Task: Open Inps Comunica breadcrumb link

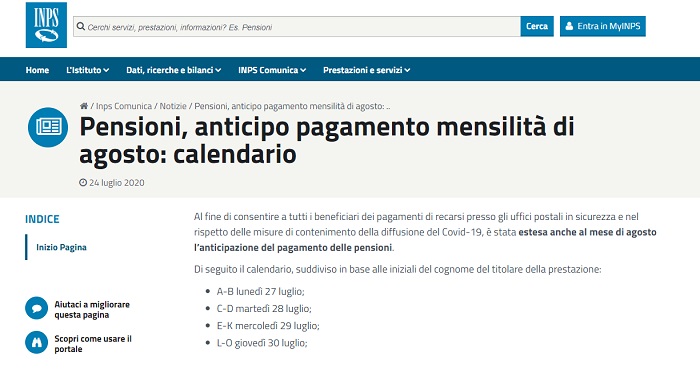Action: tap(124, 106)
